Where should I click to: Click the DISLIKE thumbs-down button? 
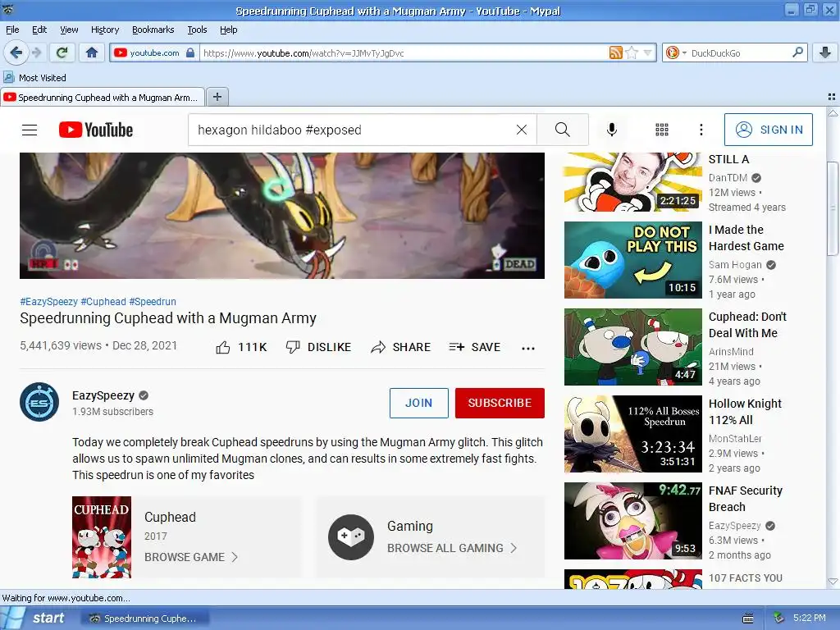click(x=318, y=347)
